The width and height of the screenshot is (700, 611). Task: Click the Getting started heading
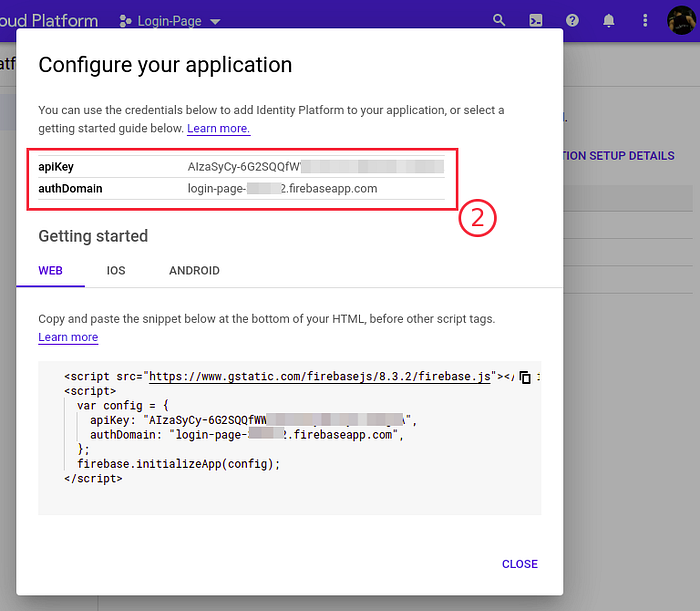tap(93, 236)
